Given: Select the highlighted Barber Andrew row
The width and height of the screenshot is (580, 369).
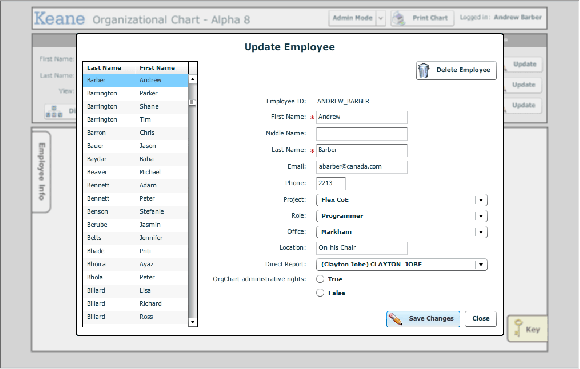Looking at the screenshot, I should coord(136,80).
